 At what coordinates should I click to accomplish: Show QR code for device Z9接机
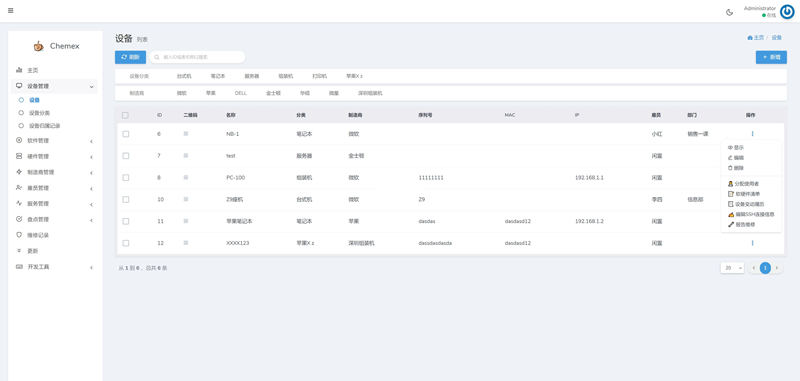coord(186,199)
